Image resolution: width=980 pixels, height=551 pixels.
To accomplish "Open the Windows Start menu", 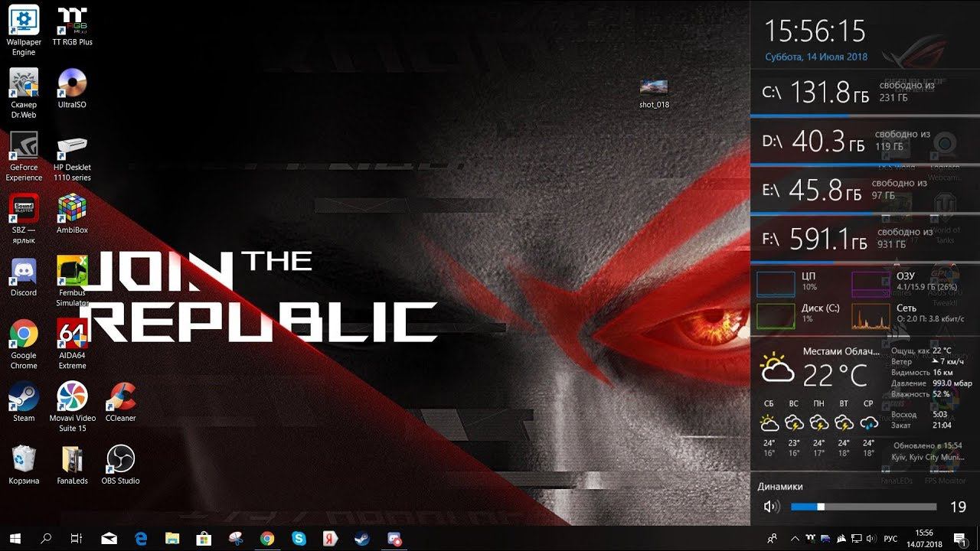I will pyautogui.click(x=15, y=538).
